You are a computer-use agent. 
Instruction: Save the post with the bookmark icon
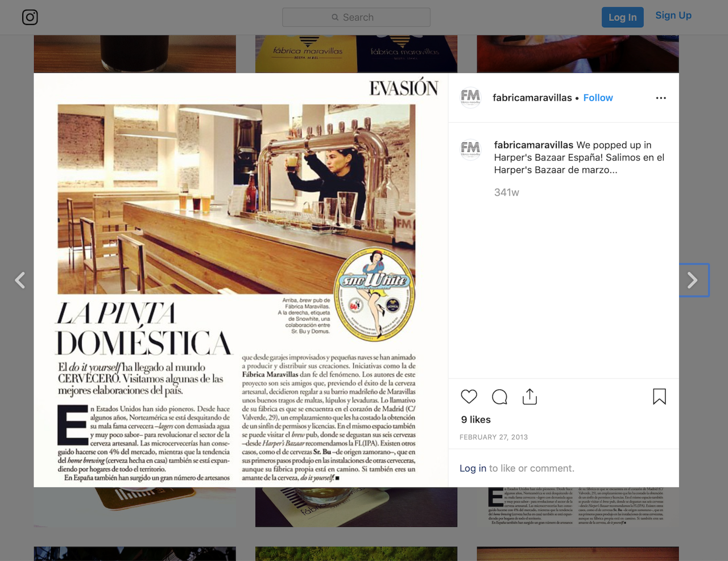point(659,397)
